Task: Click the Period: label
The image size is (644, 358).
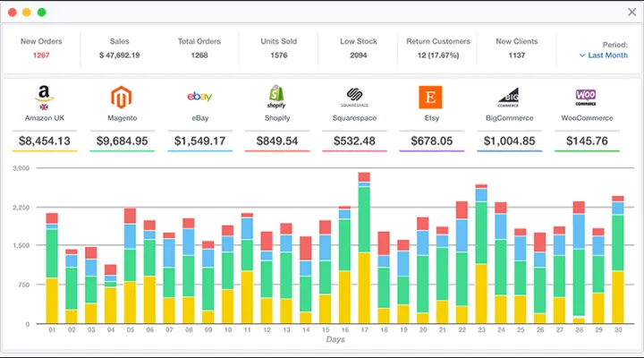Action: pos(614,45)
